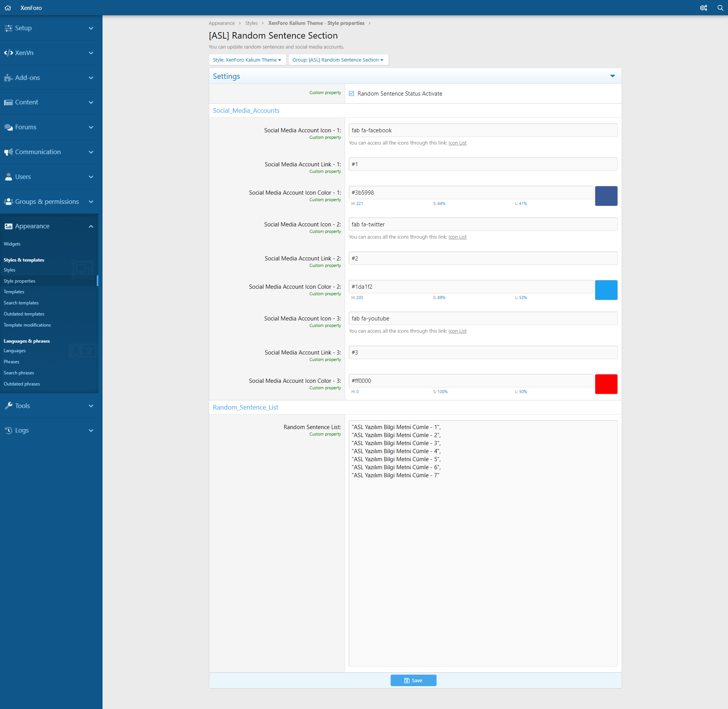728x709 pixels.
Task: Open the search icon in header
Action: (x=720, y=8)
